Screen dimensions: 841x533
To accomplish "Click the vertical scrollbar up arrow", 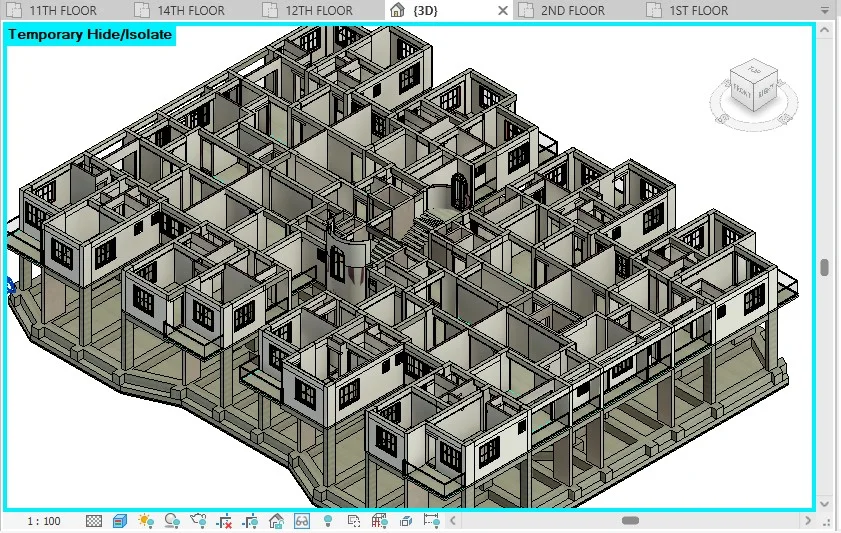I will pyautogui.click(x=825, y=31).
